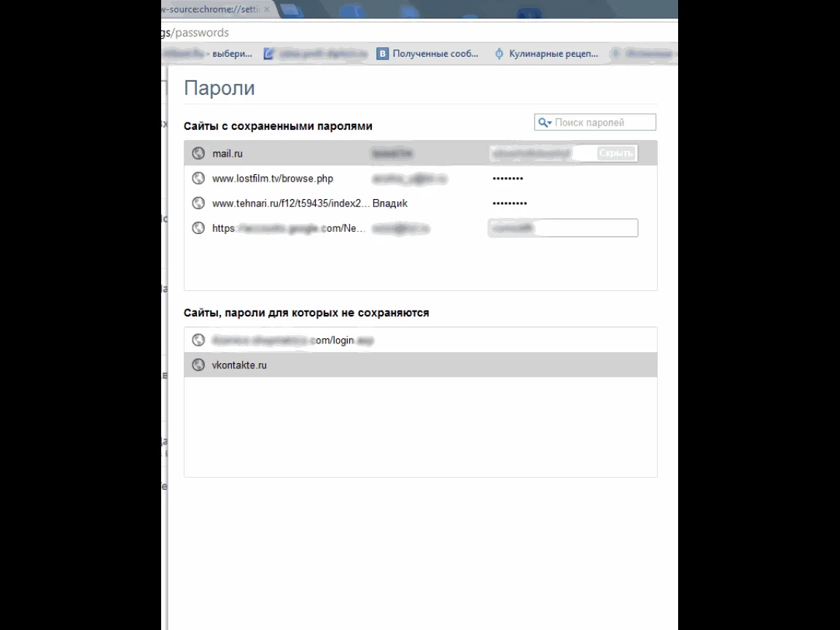The width and height of the screenshot is (840, 630).
Task: Click the address bar showing /passwords
Action: coord(419,33)
